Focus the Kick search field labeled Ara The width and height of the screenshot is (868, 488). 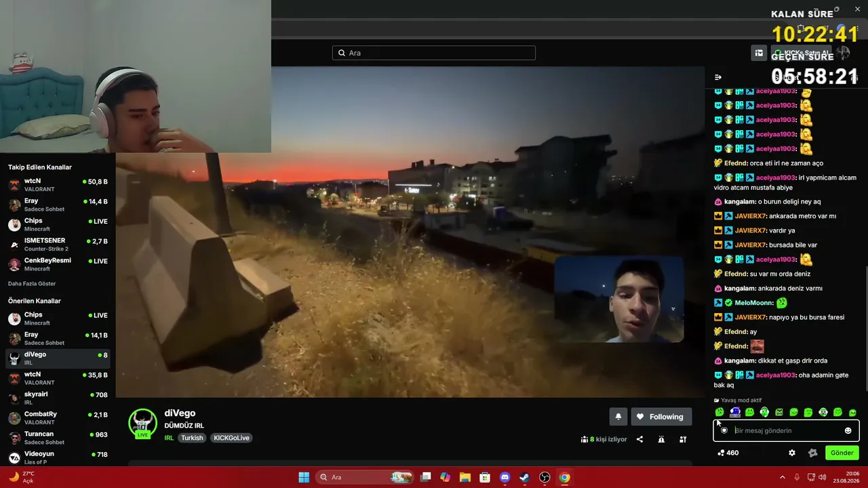click(x=434, y=53)
